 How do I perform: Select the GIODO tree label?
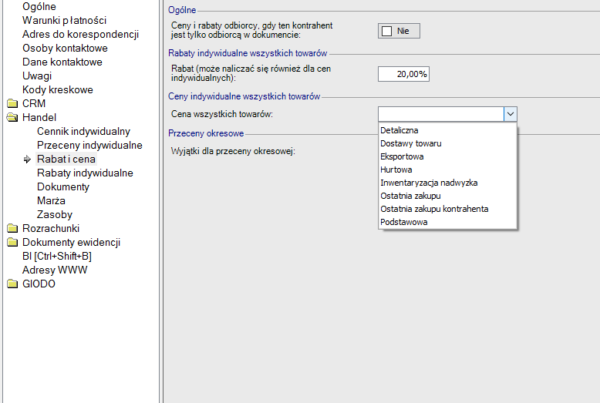pos(39,284)
